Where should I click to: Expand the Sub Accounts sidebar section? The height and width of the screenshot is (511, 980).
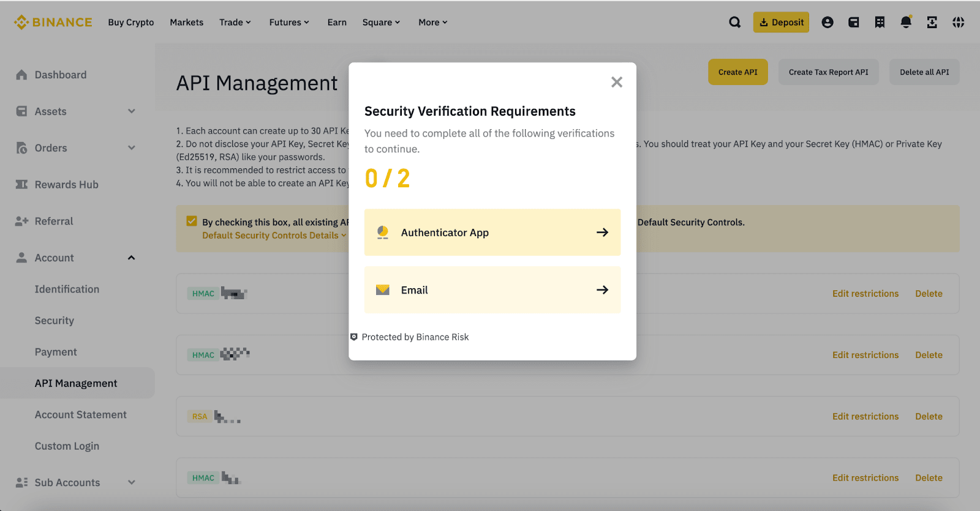131,482
